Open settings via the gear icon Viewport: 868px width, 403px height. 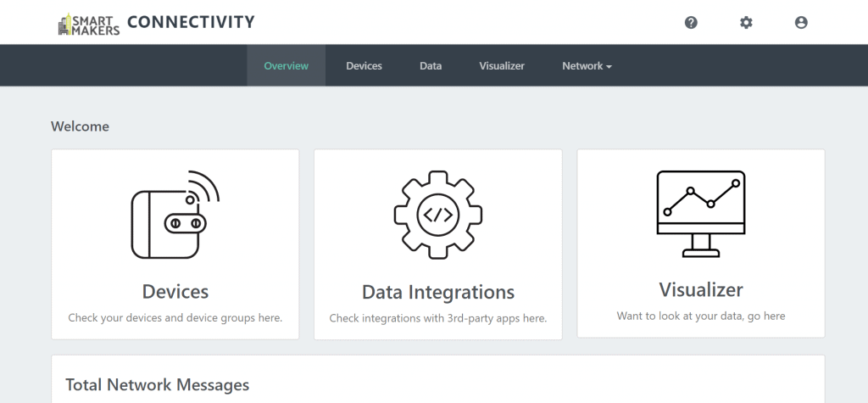point(746,22)
